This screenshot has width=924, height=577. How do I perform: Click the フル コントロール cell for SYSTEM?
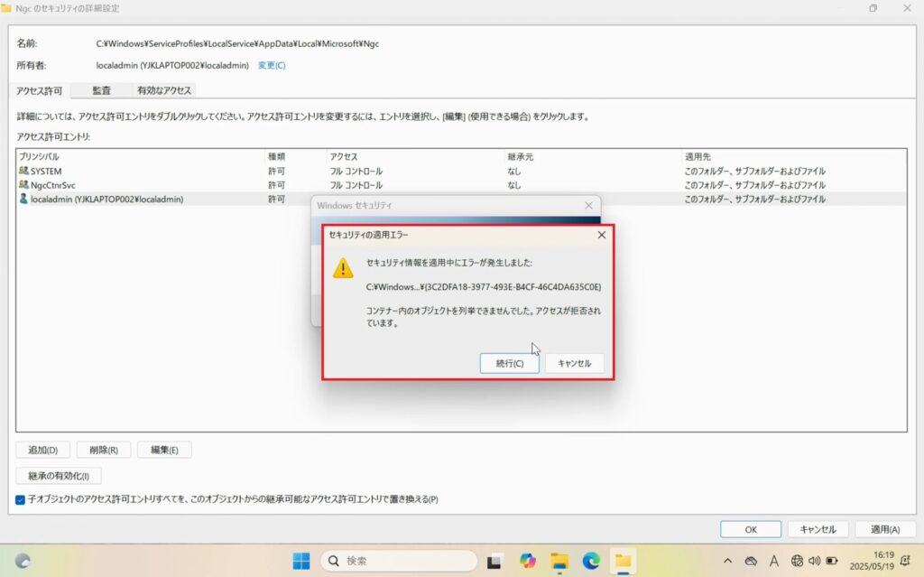click(356, 171)
